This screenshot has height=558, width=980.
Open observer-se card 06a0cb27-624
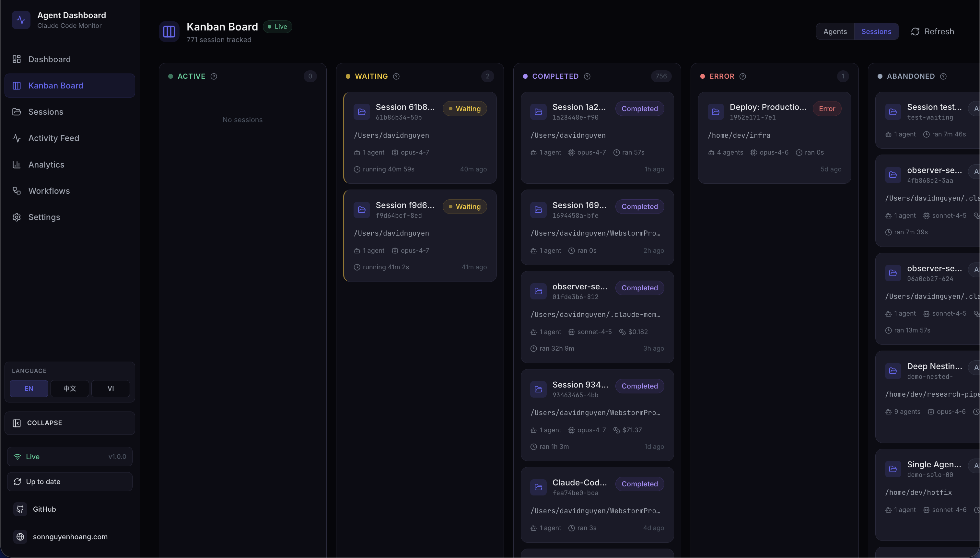(x=927, y=298)
